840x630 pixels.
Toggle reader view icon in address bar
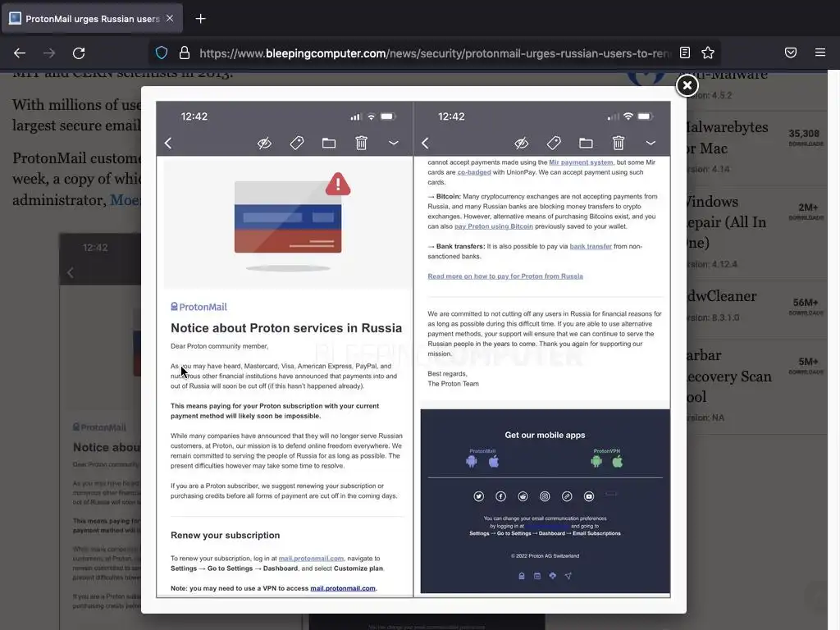pos(685,52)
